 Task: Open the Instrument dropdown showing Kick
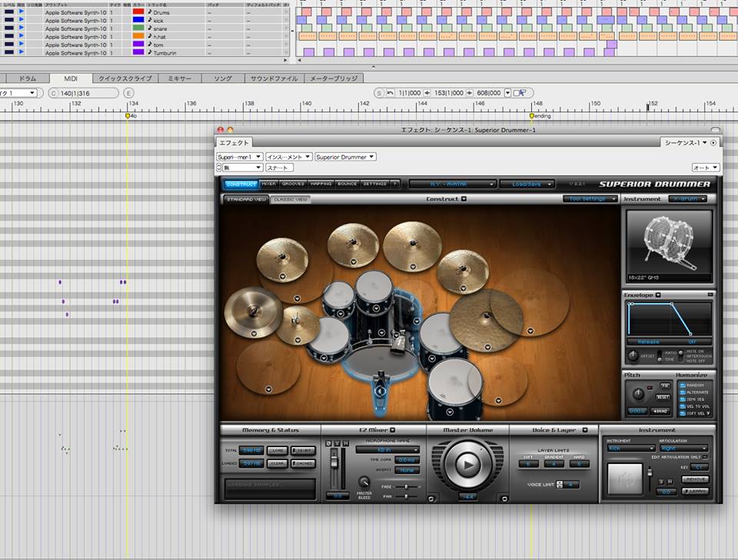point(630,448)
